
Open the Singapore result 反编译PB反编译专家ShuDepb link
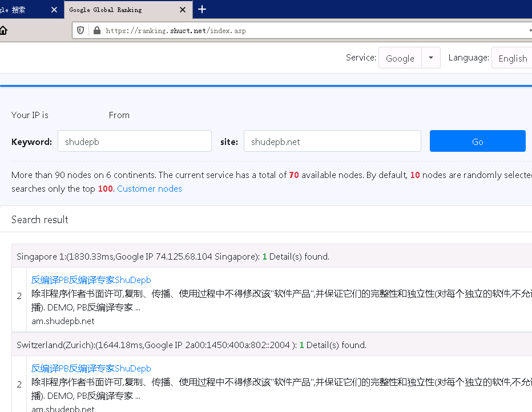point(91,280)
